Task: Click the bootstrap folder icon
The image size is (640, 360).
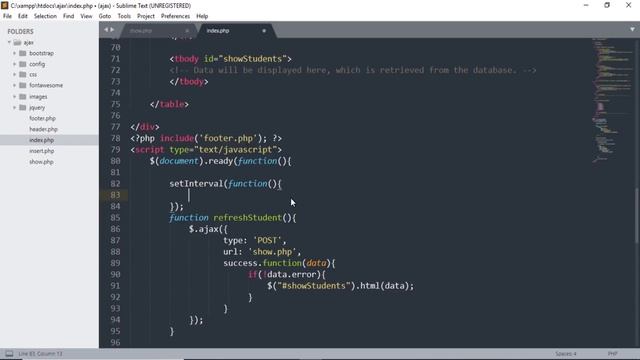Action: (23, 53)
